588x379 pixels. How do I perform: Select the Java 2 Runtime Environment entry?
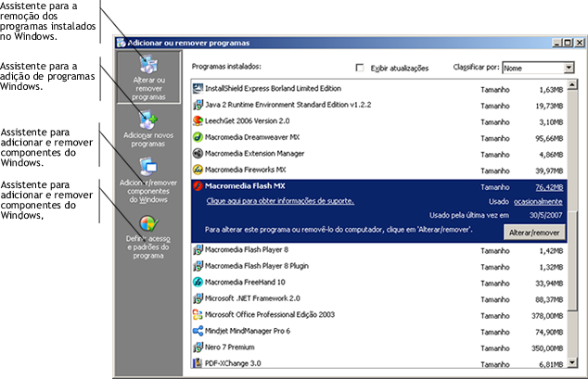coord(288,104)
